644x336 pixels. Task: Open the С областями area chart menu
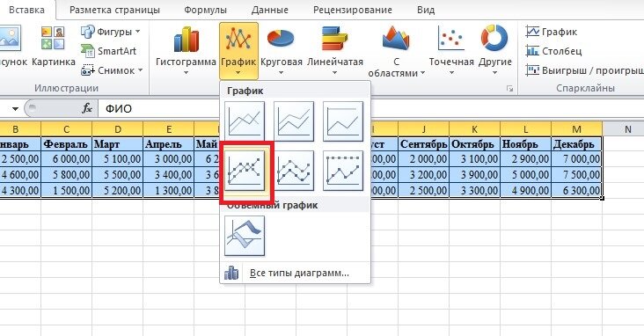pyautogui.click(x=396, y=51)
